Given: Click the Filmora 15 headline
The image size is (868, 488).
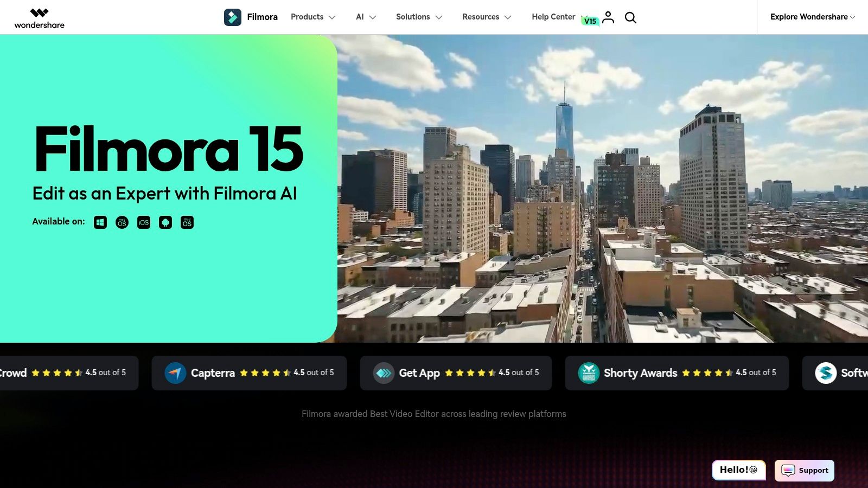Looking at the screenshot, I should point(168,149).
